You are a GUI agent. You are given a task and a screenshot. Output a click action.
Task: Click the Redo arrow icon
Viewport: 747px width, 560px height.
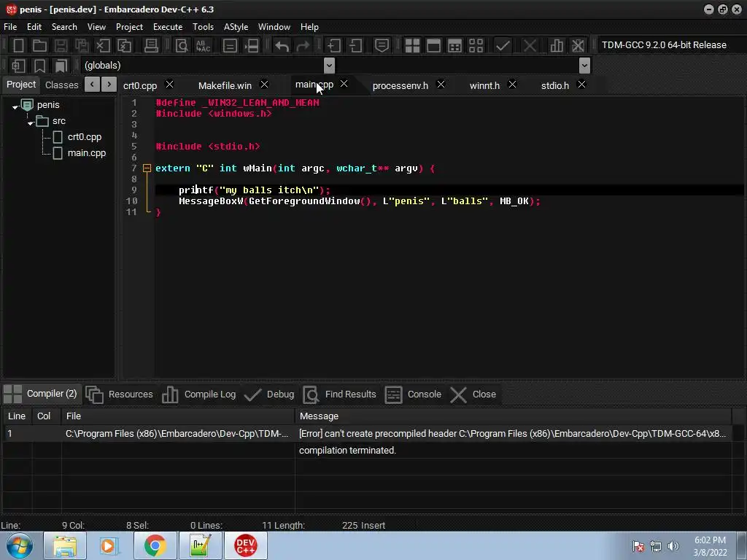click(x=303, y=46)
